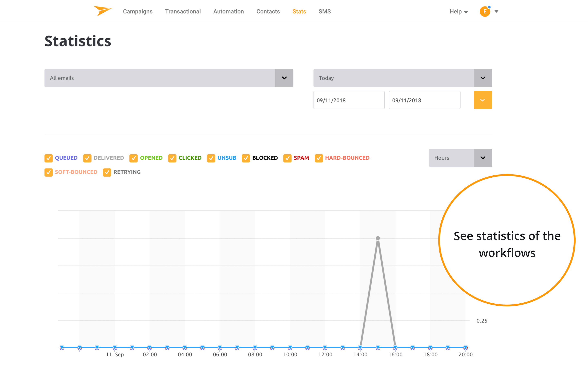
Task: Open the Today date range dropdown
Action: (483, 78)
